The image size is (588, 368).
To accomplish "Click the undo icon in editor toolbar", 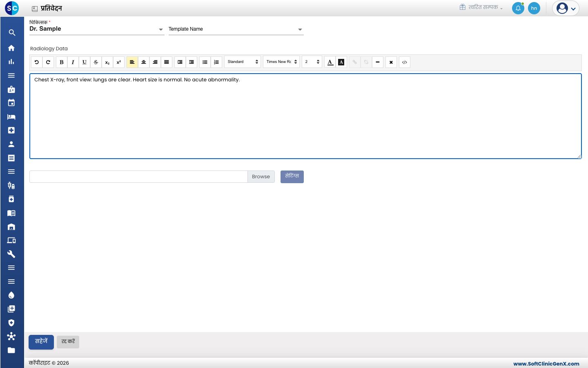I will (x=37, y=62).
